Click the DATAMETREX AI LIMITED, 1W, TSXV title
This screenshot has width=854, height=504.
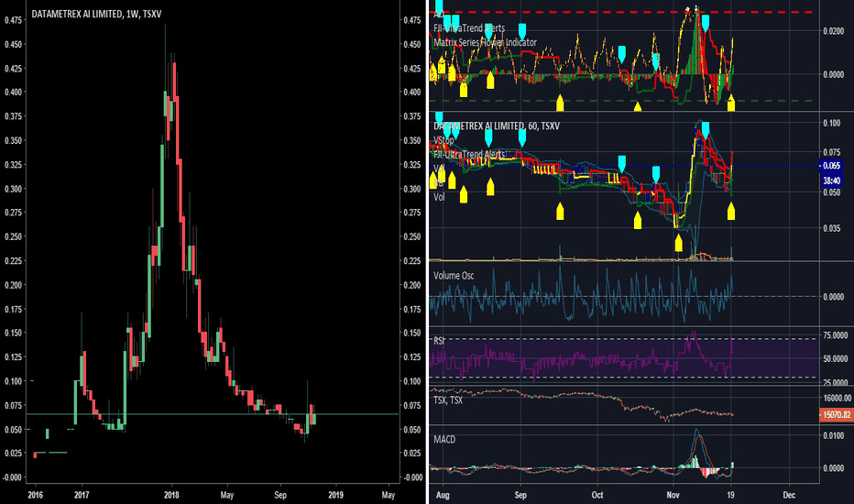96,14
